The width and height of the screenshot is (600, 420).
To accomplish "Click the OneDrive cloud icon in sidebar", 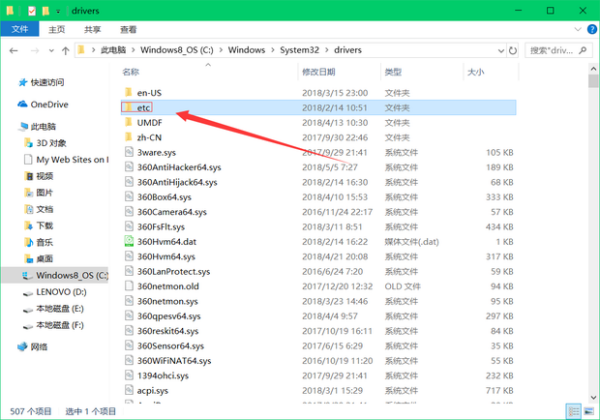I will 22,104.
